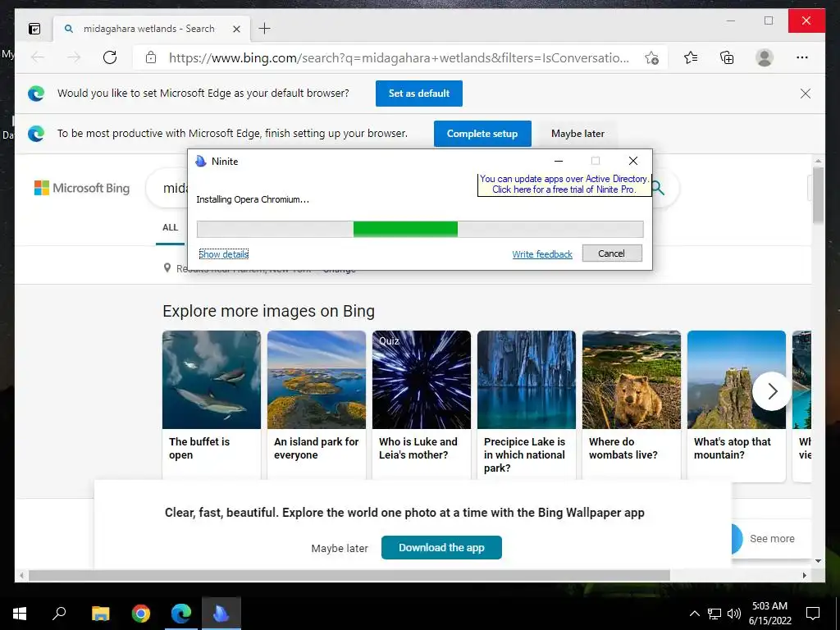Click Write feedback link in Ninite
The image size is (840, 630).
[542, 254]
